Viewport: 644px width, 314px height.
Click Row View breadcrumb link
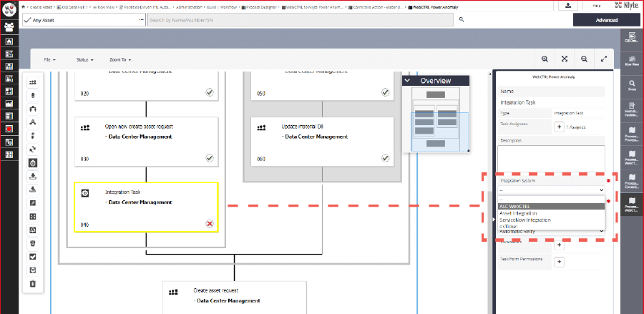[104, 7]
